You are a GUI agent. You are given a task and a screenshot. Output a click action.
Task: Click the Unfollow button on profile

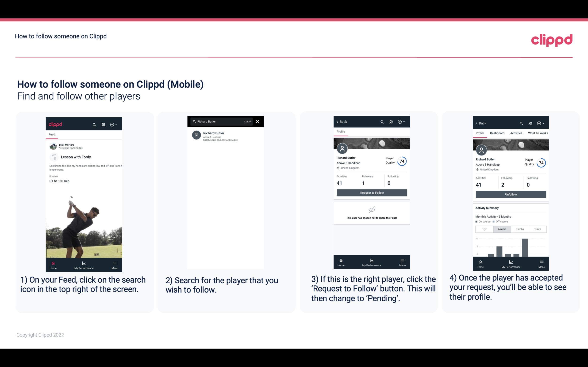tap(510, 194)
